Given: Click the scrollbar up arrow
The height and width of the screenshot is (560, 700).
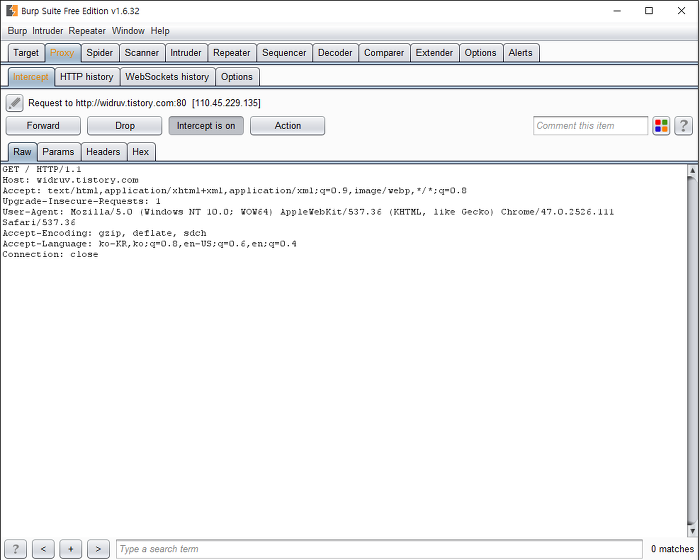Looking at the screenshot, I should [692, 170].
